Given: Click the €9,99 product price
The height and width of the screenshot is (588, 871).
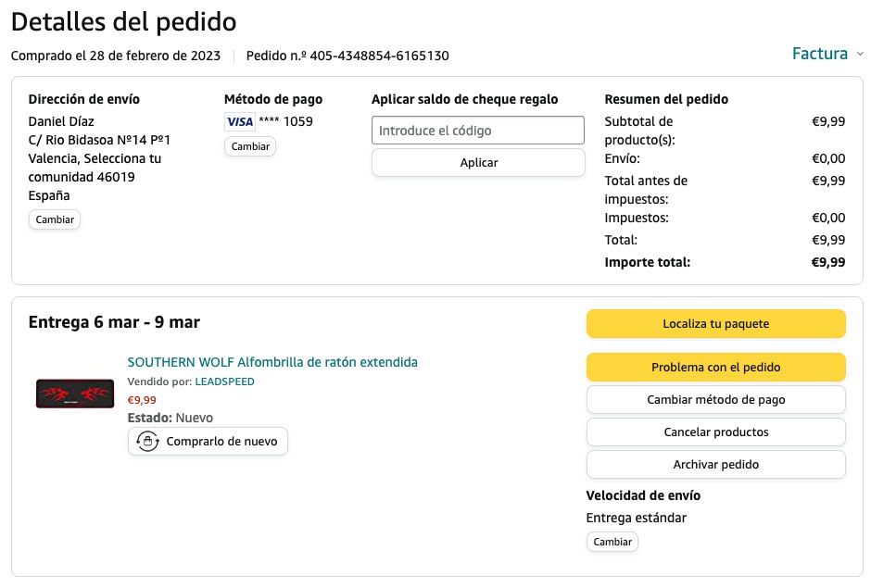Looking at the screenshot, I should (x=142, y=400).
